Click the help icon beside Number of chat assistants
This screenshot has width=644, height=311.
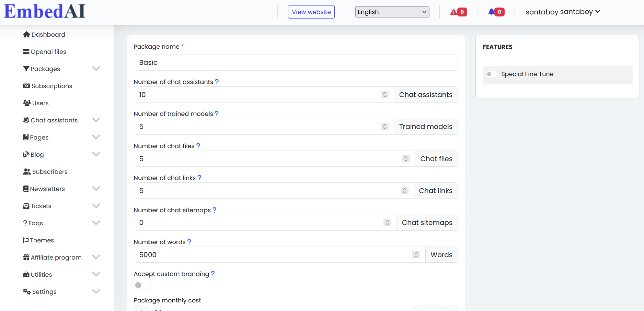217,82
